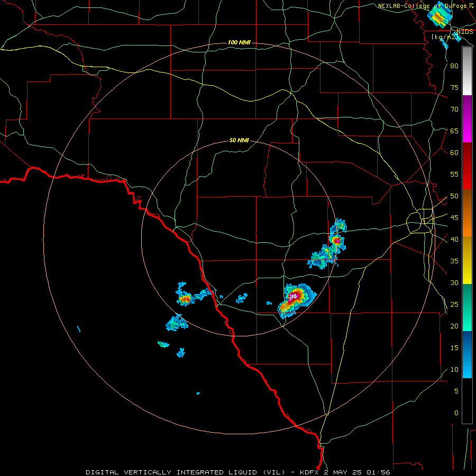Screen dimensions: 476x476
Task: Click the "2 MAY 25 01:56" timestamp
Action: pos(357,472)
